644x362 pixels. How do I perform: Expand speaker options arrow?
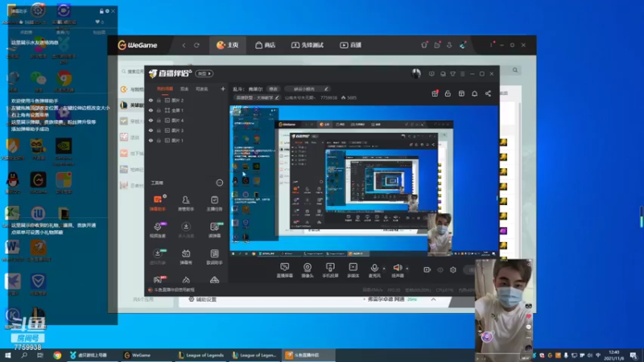pos(407,269)
